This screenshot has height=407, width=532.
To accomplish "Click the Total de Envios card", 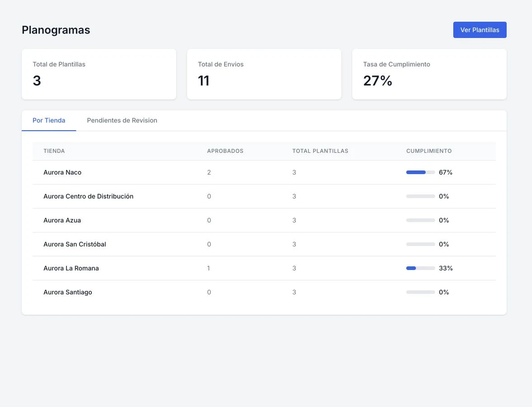I will click(264, 74).
